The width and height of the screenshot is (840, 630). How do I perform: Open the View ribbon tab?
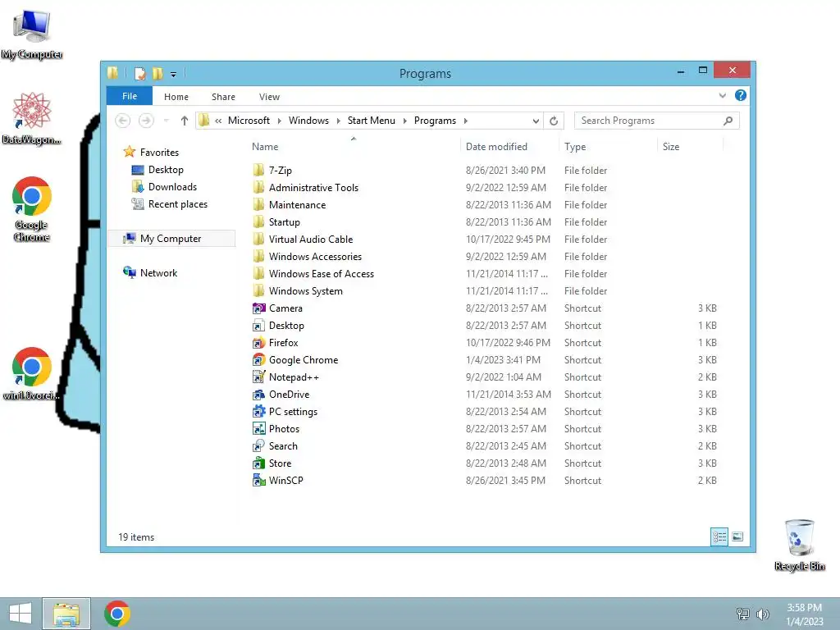point(269,97)
